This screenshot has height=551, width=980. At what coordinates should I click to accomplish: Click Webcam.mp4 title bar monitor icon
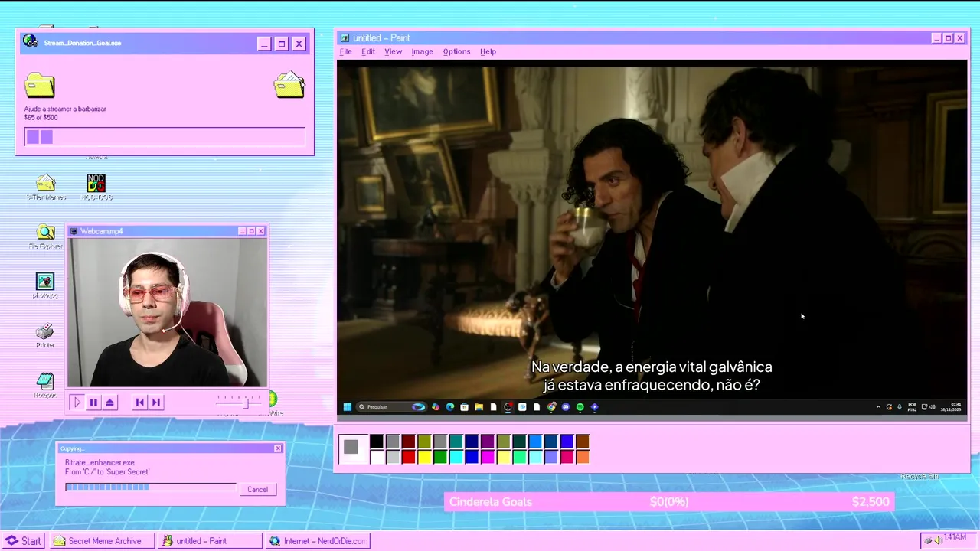74,231
